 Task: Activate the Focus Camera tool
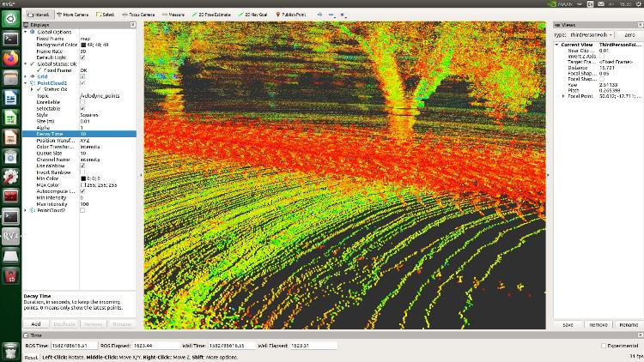(140, 15)
